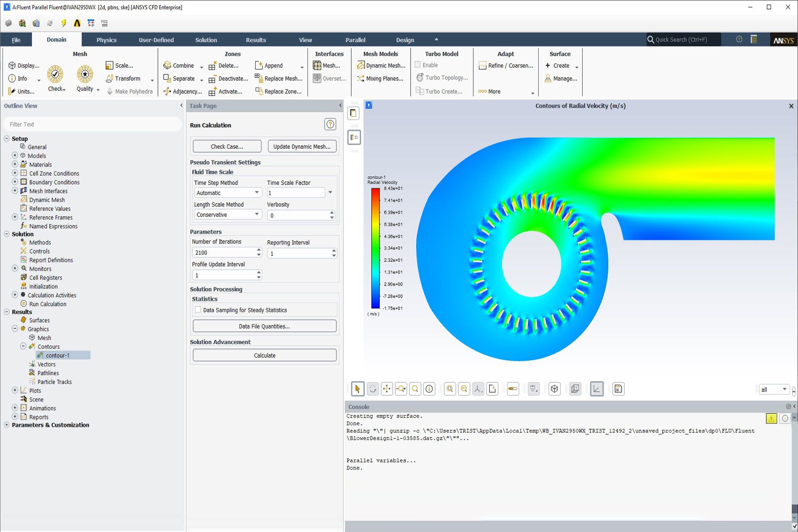The image size is (798, 532).
Task: Click the headlight/text document icon in graphics toolbar
Action: coord(618,389)
